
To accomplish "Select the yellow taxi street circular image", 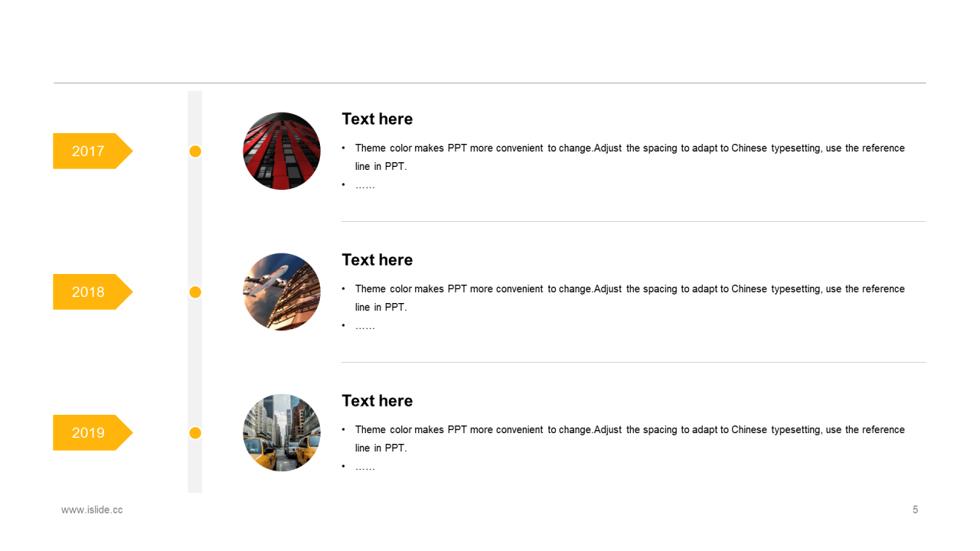I will [282, 432].
